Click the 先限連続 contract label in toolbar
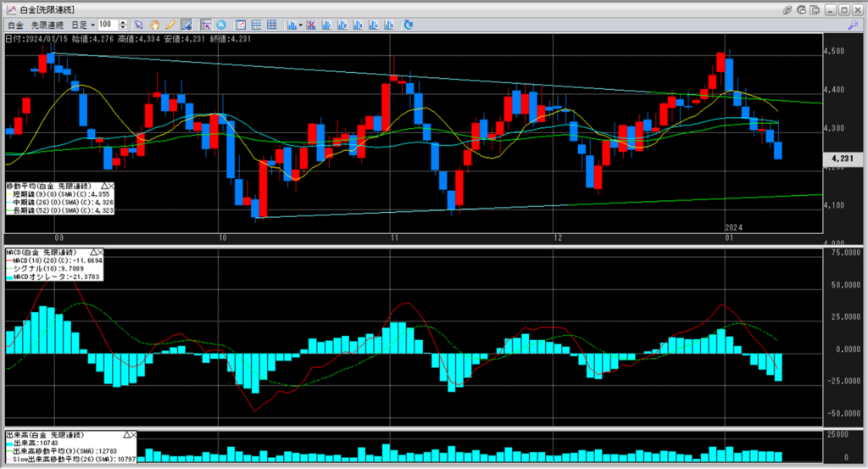The image size is (868, 469). (47, 25)
